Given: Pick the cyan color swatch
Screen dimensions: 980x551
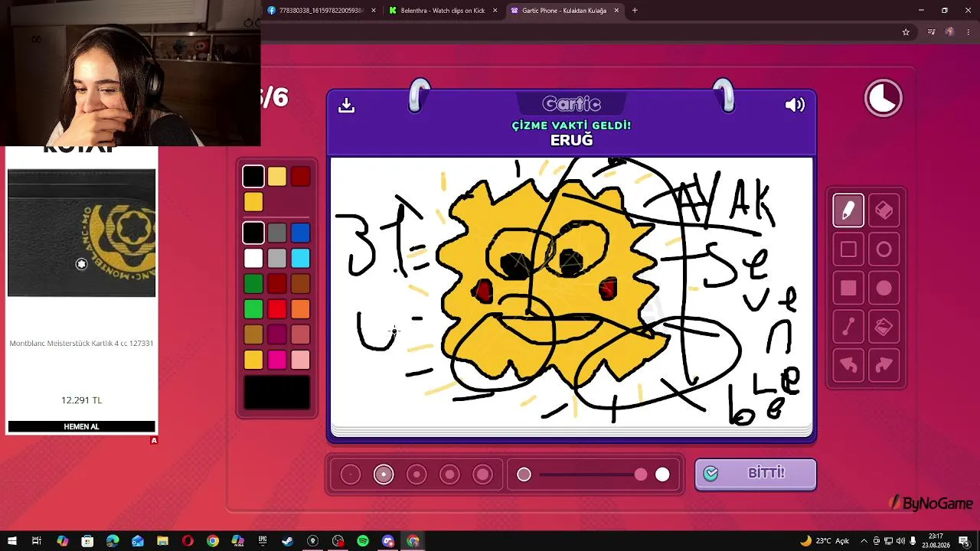Looking at the screenshot, I should 300,258.
